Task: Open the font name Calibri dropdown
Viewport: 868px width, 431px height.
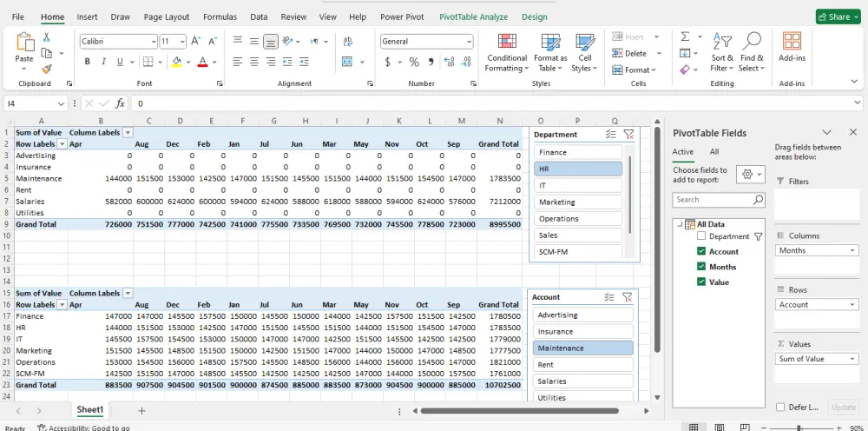Action: pos(154,42)
